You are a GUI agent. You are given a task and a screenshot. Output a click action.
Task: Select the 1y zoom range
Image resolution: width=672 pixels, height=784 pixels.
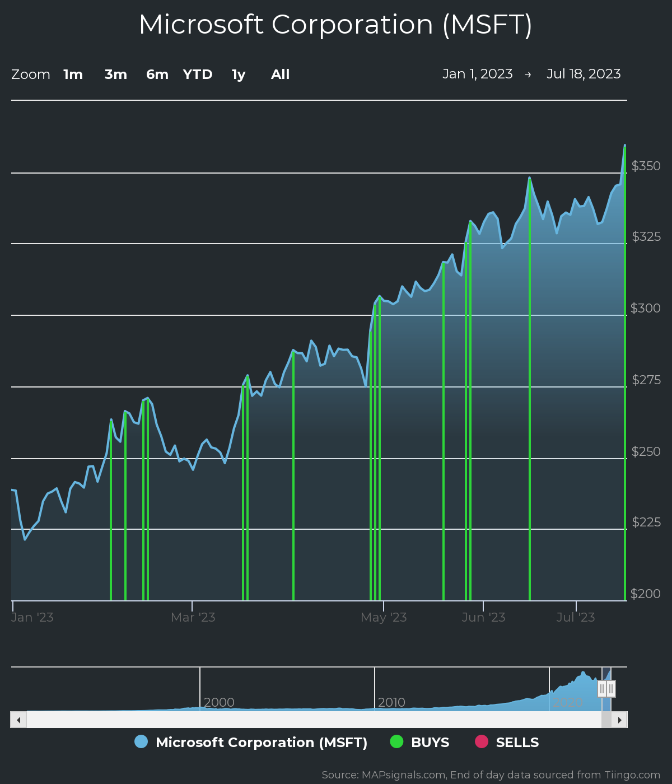[239, 74]
